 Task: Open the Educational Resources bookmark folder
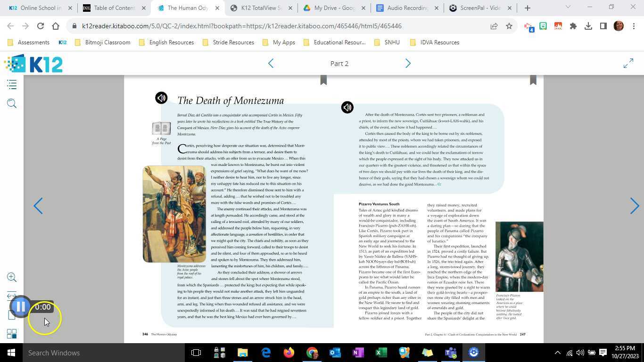(335, 42)
